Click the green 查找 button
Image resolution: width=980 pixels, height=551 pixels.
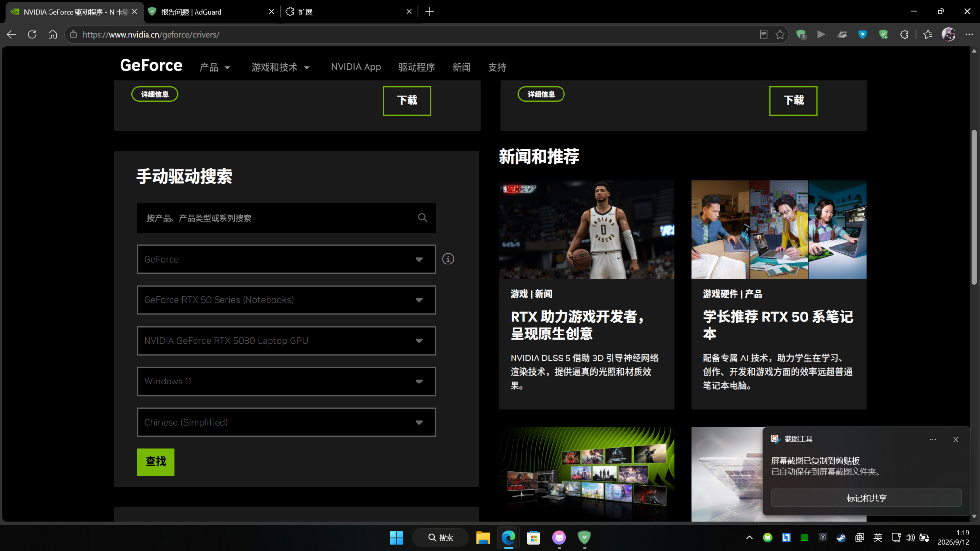156,461
